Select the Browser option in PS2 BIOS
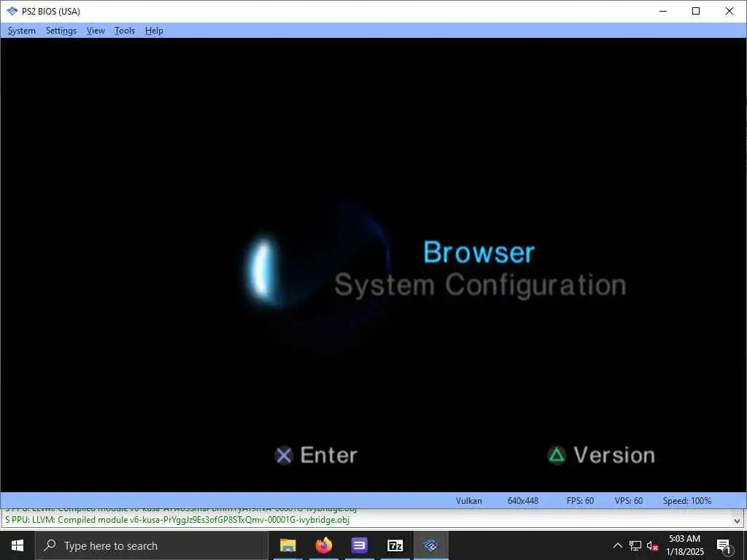This screenshot has width=747, height=560. point(479,252)
